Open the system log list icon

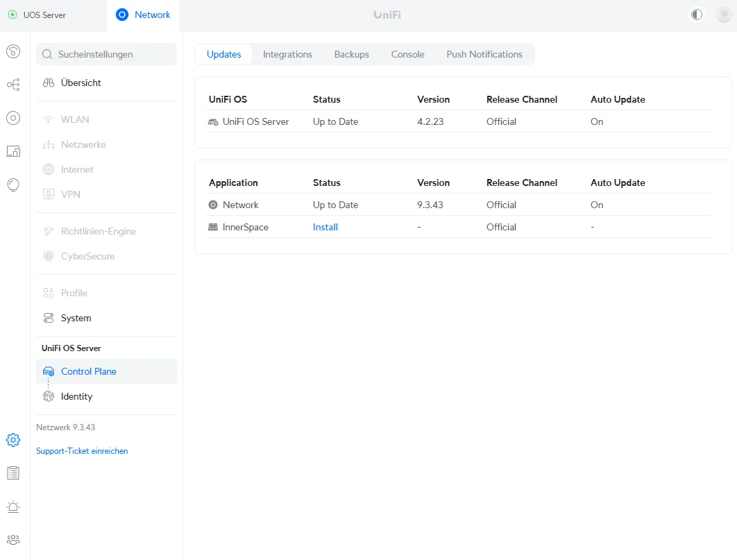coord(13,473)
